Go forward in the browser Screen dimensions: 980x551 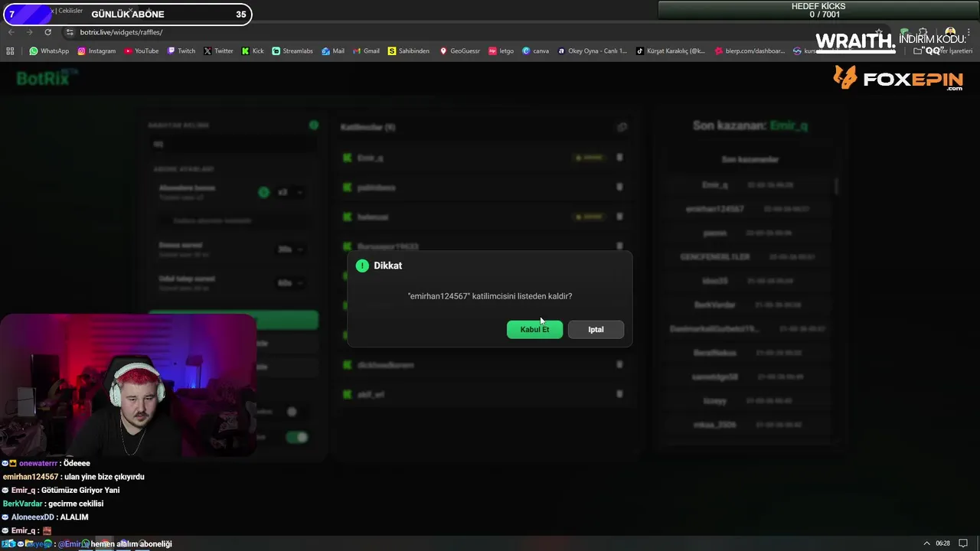click(x=29, y=32)
